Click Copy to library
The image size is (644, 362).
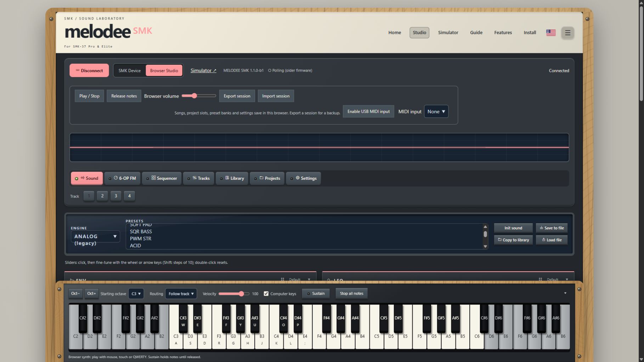point(513,240)
